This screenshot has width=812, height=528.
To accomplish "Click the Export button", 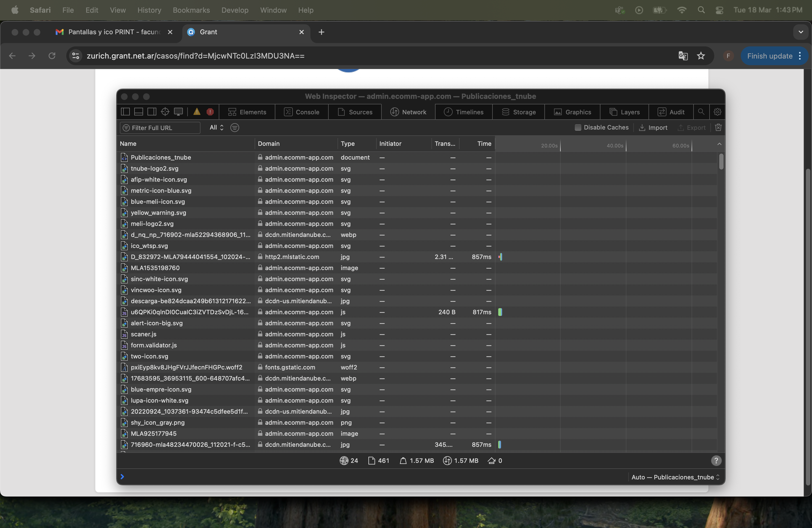I will pyautogui.click(x=692, y=127).
